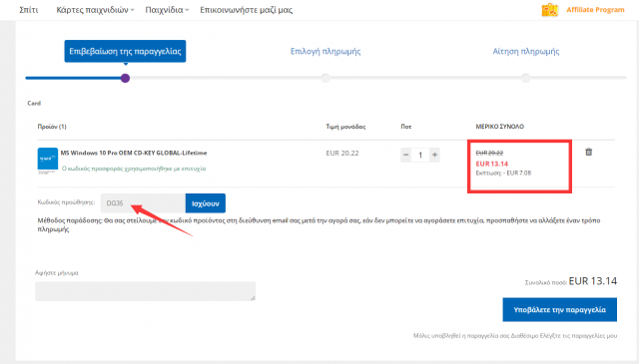This screenshot has width=639, height=364.
Task: Open the Affiliate Program gift icon
Action: [549, 10]
